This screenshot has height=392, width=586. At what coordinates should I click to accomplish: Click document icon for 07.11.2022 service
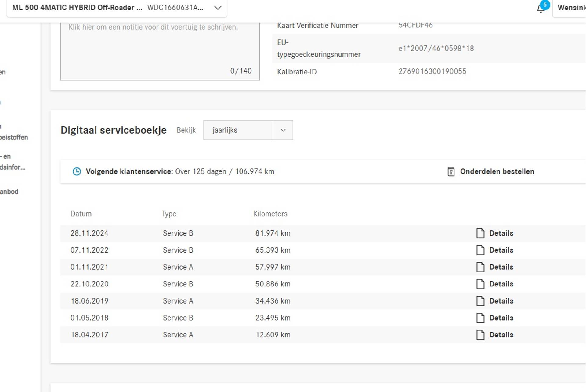pyautogui.click(x=480, y=250)
